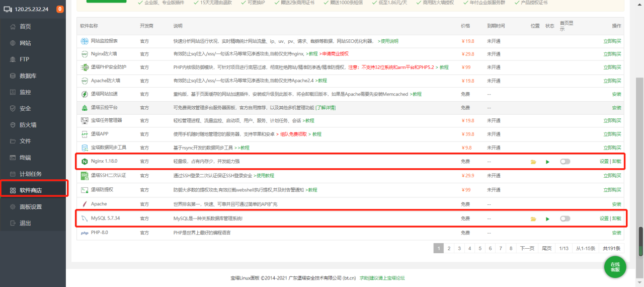Click the MySQL 5.7.34 dolphin icon
This screenshot has height=287, width=644.
click(x=85, y=219)
